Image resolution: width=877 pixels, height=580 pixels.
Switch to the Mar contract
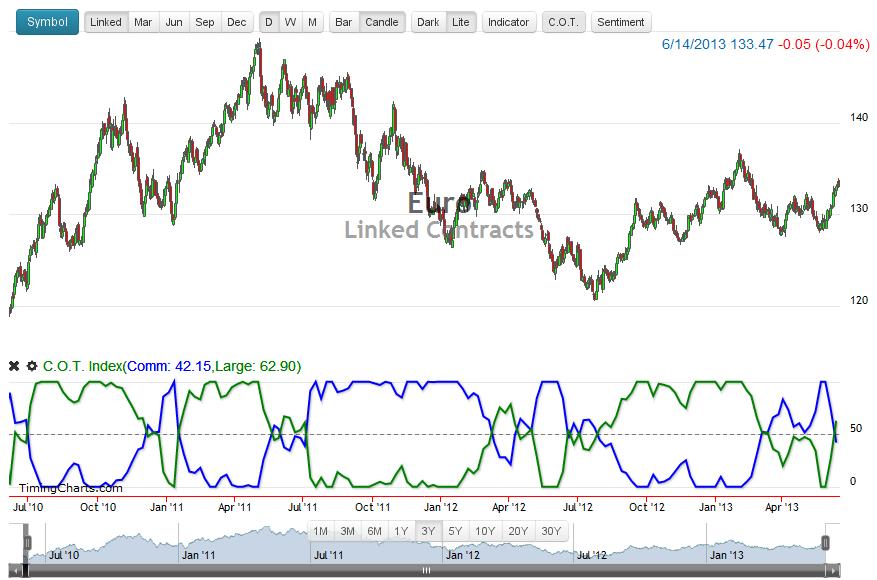pyautogui.click(x=143, y=22)
